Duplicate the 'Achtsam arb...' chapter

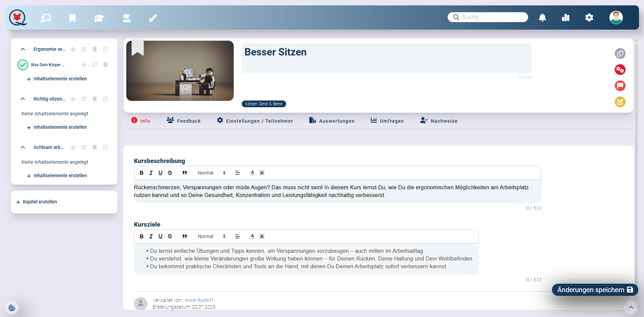pyautogui.click(x=105, y=147)
